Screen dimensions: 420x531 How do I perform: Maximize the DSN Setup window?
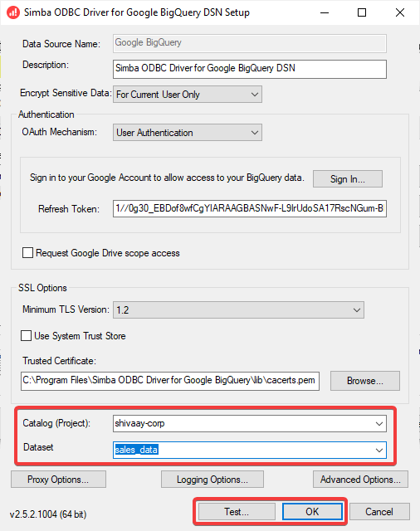click(362, 12)
